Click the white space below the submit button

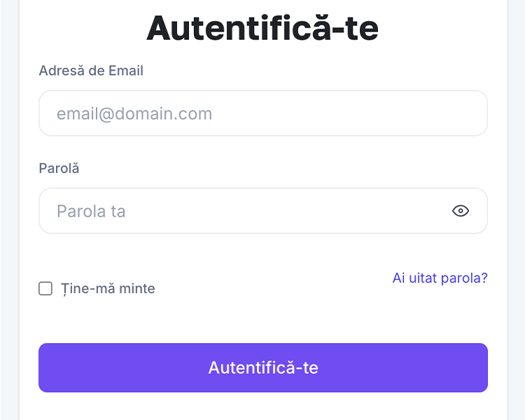pos(262,407)
